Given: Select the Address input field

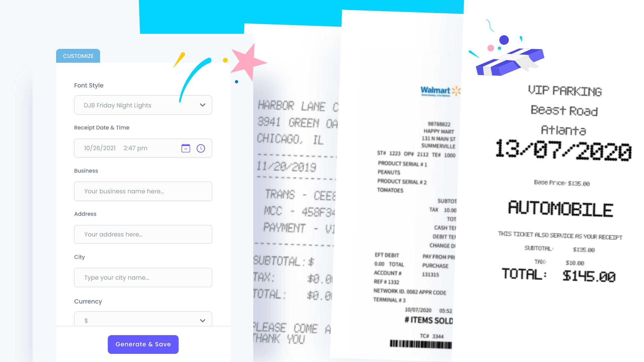Looking at the screenshot, I should click(x=143, y=234).
